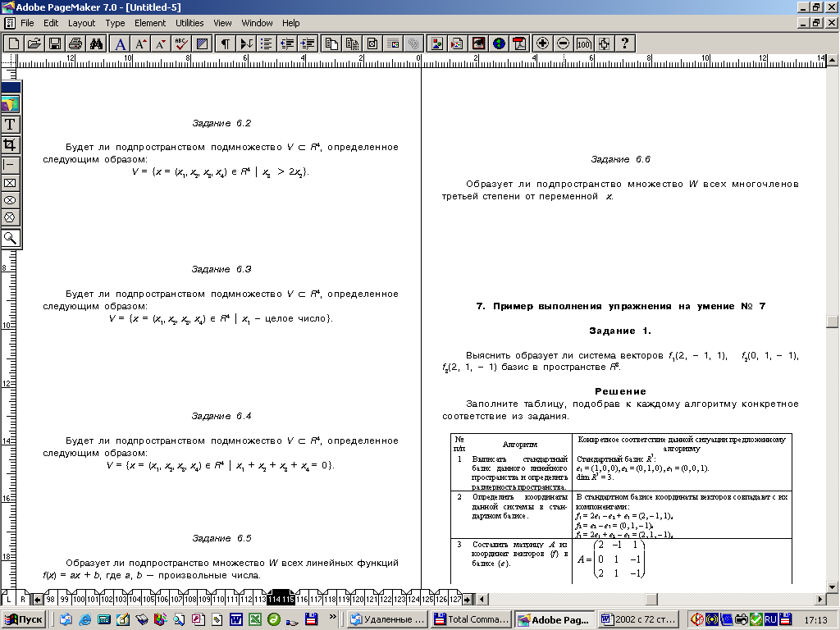Apply bullets and numbering icon
The width and height of the screenshot is (840, 630).
click(x=267, y=43)
